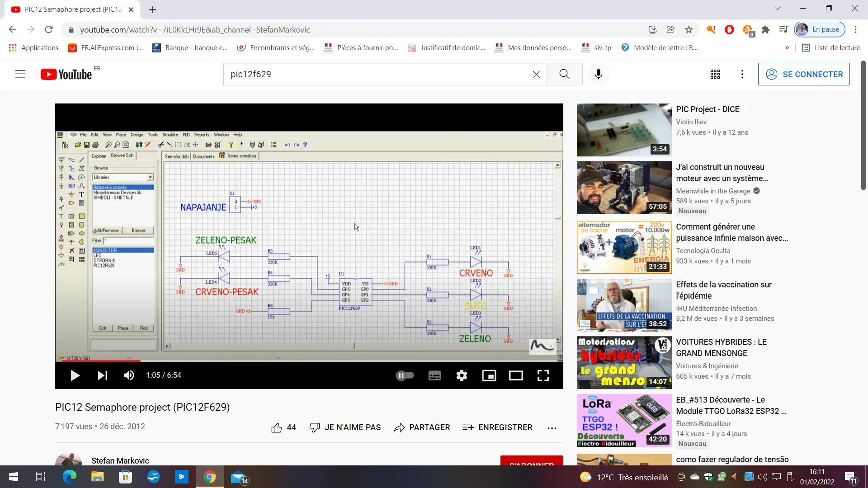Open PIC Project - DICE thumbnail
The image size is (868, 488).
624,130
